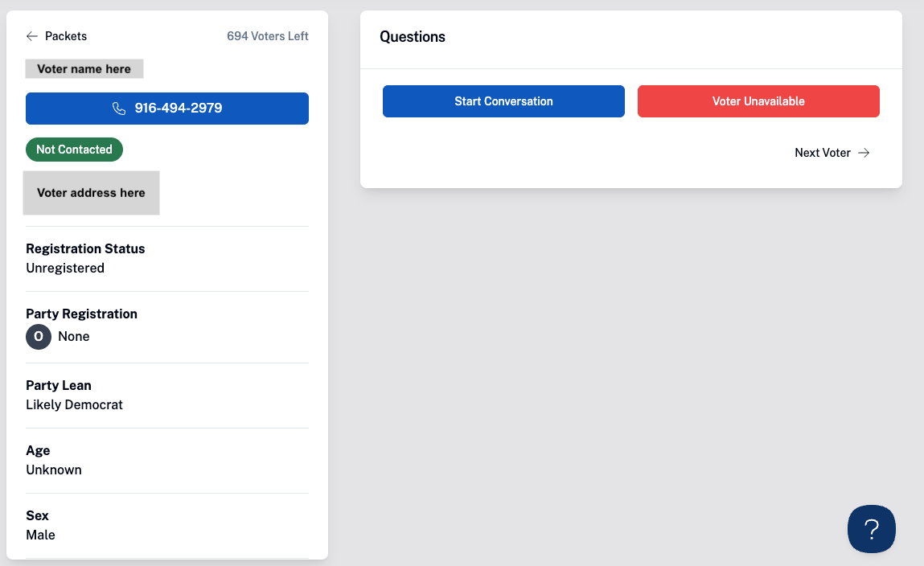The height and width of the screenshot is (566, 924).
Task: Open the help question mark bubble
Action: point(871,529)
